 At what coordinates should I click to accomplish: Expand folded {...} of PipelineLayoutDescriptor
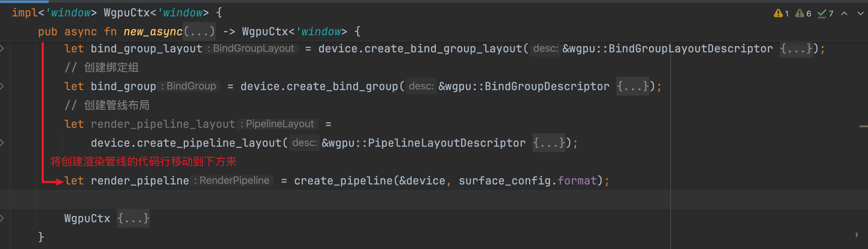(x=549, y=143)
